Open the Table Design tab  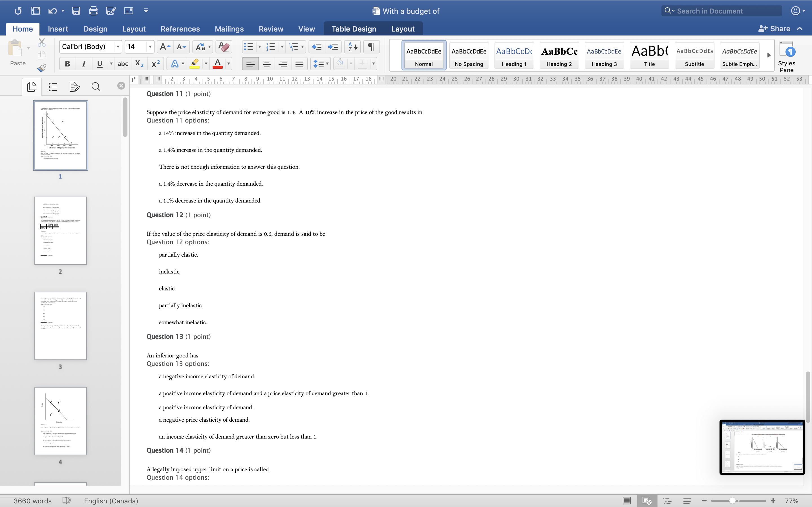tap(354, 29)
